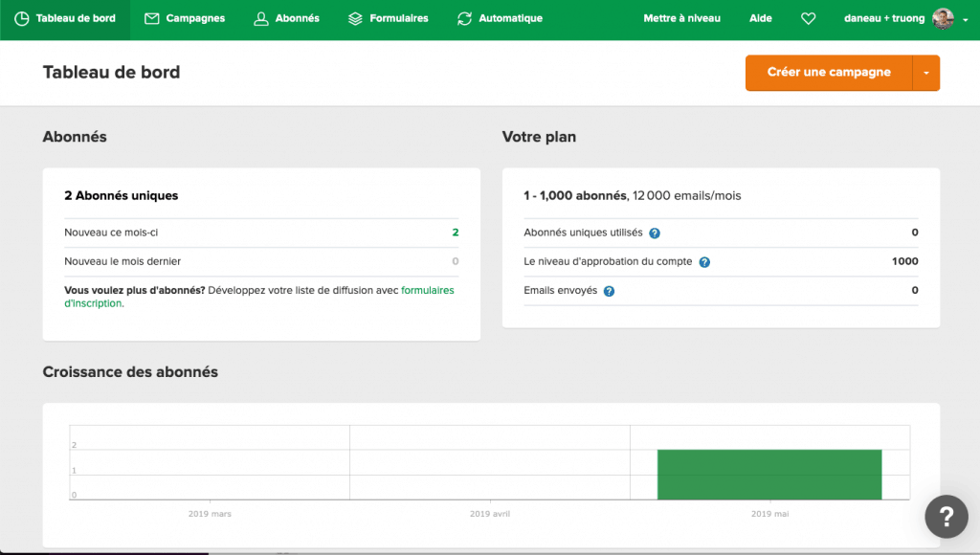Click the green 2019 mai chart bar
Screen dimensions: 980x555
click(768, 474)
